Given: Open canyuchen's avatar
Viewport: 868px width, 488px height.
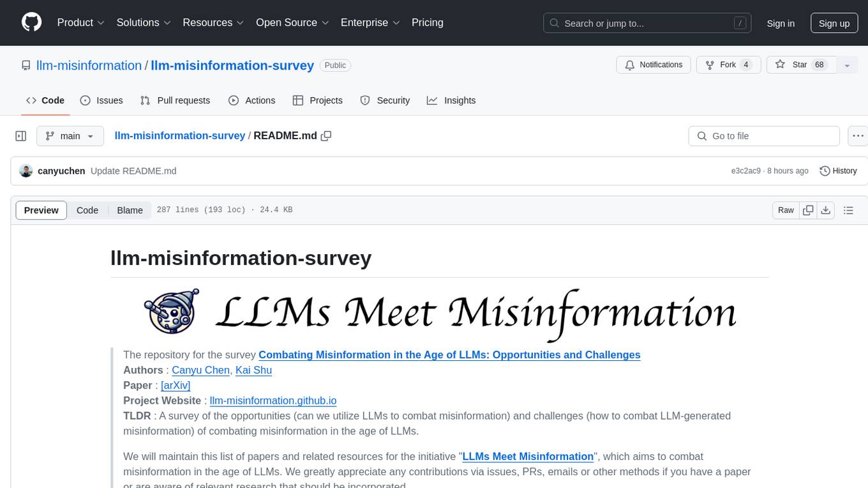Looking at the screenshot, I should pyautogui.click(x=26, y=171).
